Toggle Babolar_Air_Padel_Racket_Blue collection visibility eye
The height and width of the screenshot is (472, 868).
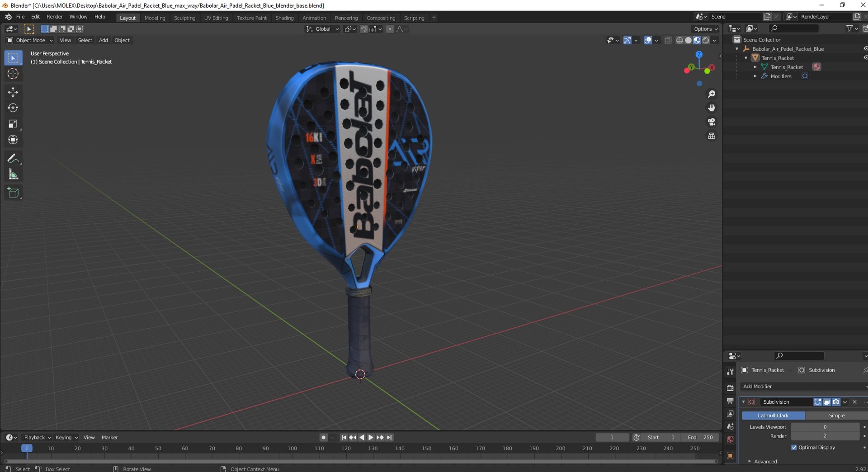[865, 49]
